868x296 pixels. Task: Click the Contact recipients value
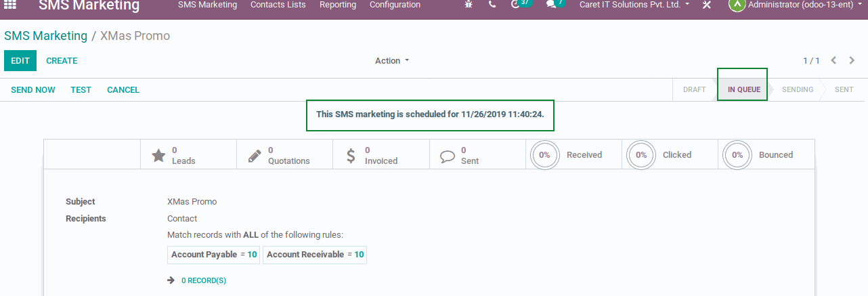(182, 219)
